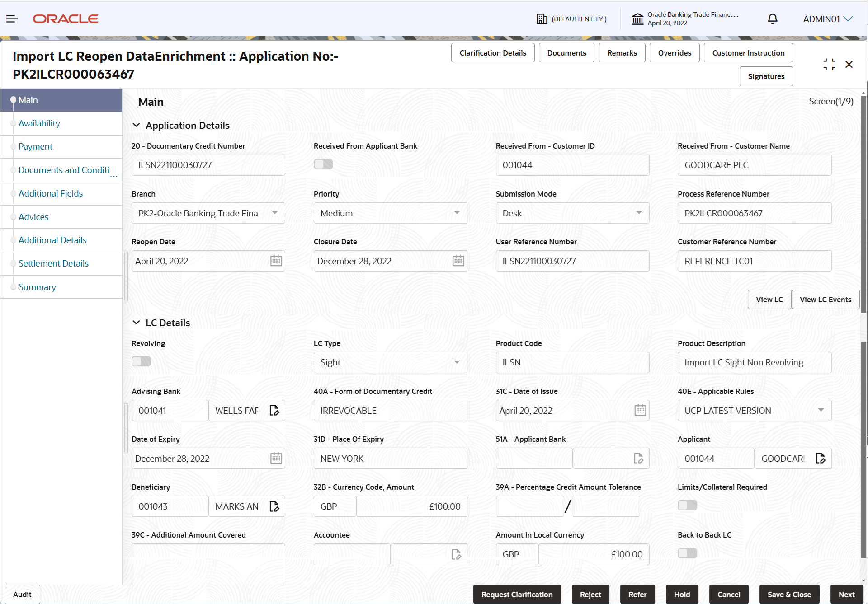Go to the Summary step
868x604 pixels.
tap(37, 287)
